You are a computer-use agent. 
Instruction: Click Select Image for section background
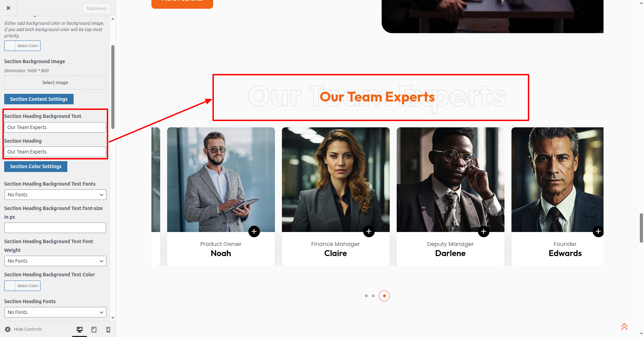click(55, 83)
